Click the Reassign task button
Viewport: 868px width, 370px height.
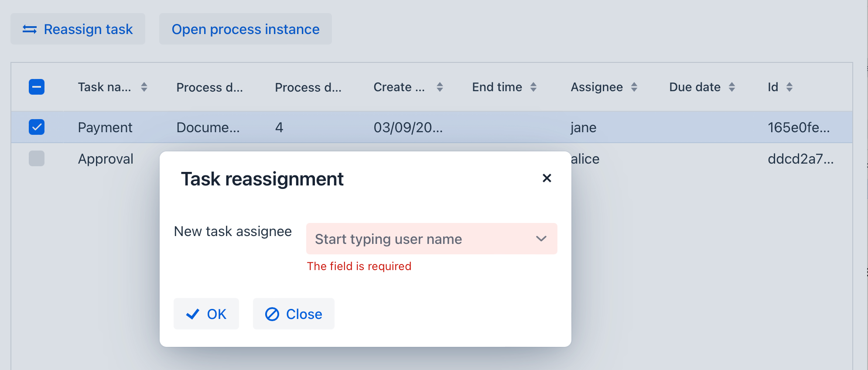pos(78,29)
